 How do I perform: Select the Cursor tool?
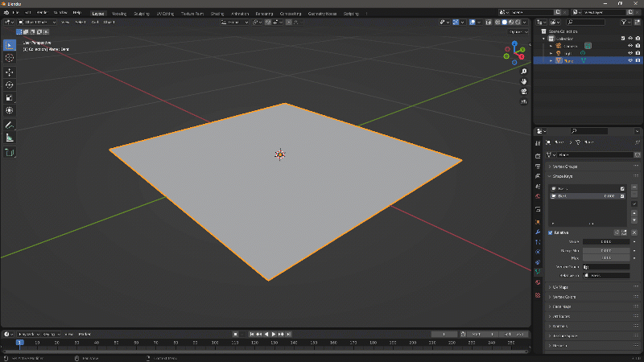click(x=10, y=58)
